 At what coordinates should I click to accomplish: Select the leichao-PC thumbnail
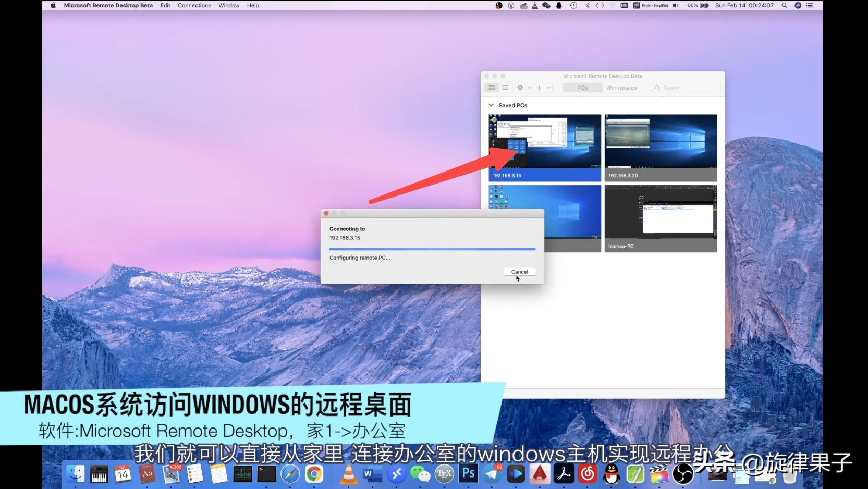click(x=661, y=218)
